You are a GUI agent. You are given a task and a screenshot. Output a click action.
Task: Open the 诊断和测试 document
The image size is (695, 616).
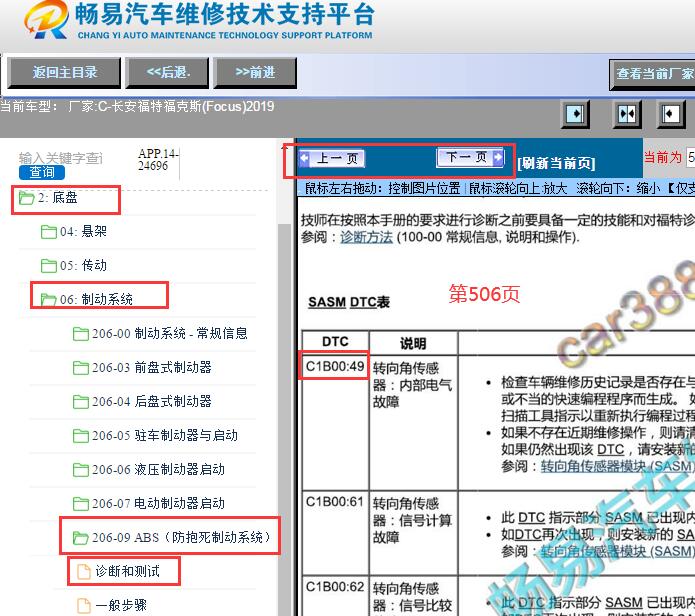tap(128, 571)
